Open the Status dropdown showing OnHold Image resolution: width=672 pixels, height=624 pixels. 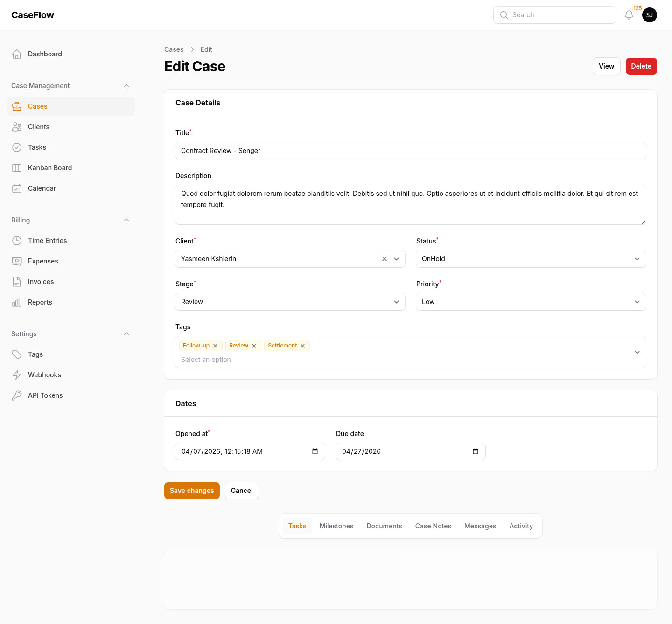(531, 259)
